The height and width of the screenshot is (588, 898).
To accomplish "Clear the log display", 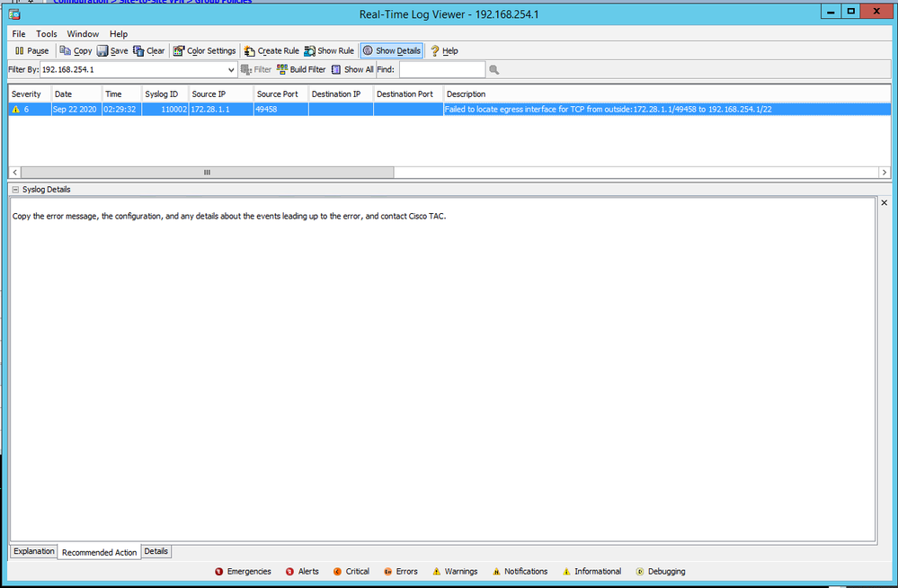I will point(149,50).
